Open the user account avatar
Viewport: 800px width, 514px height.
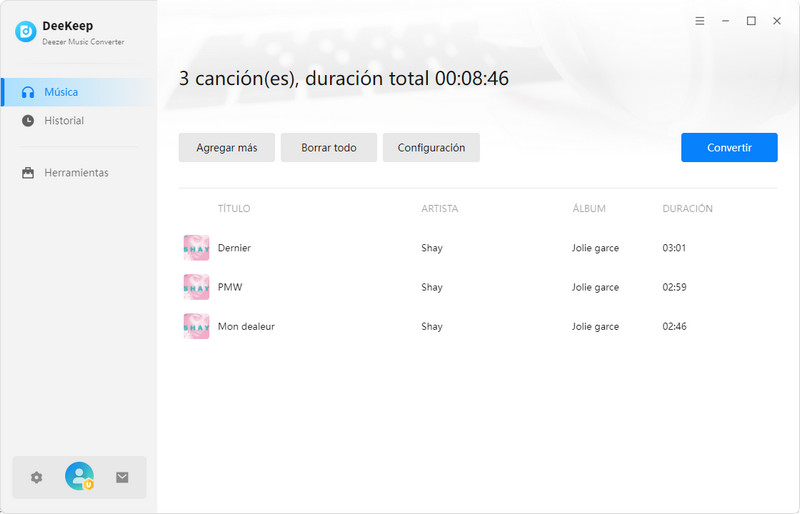[79, 476]
